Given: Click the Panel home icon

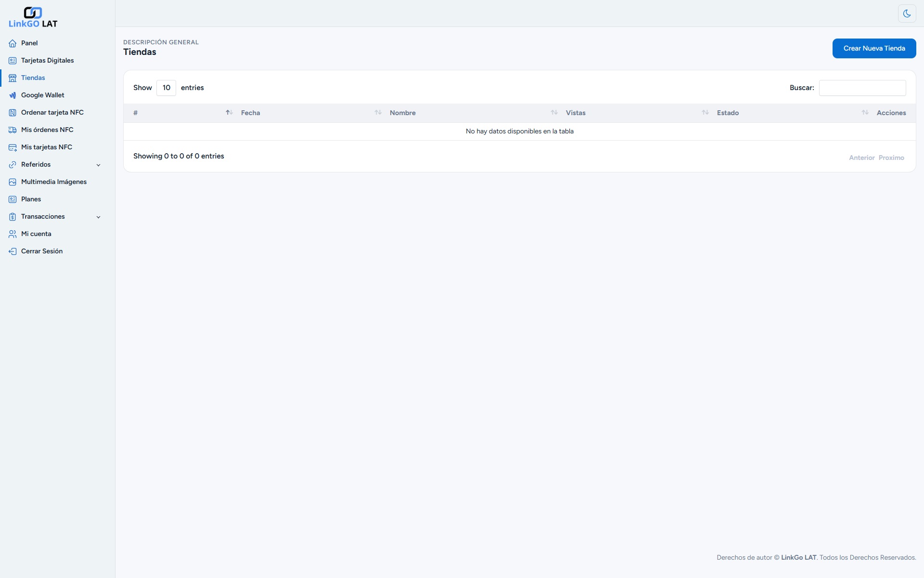Looking at the screenshot, I should [x=13, y=43].
